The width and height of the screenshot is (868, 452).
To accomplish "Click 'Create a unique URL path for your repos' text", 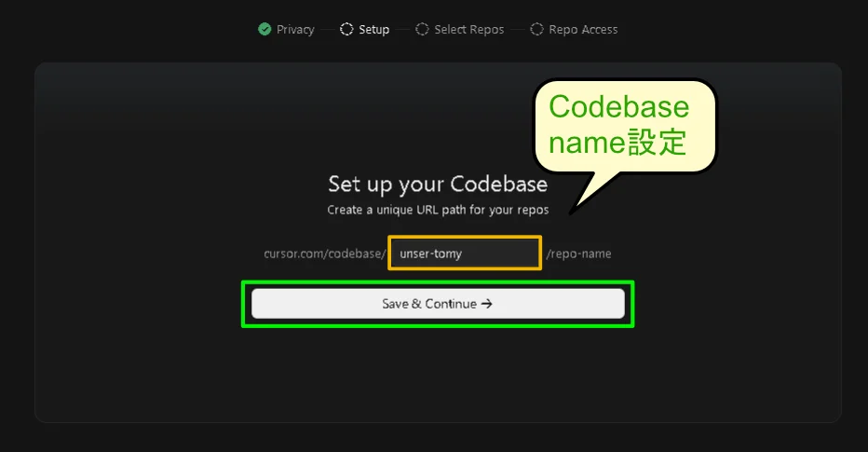I will point(438,210).
